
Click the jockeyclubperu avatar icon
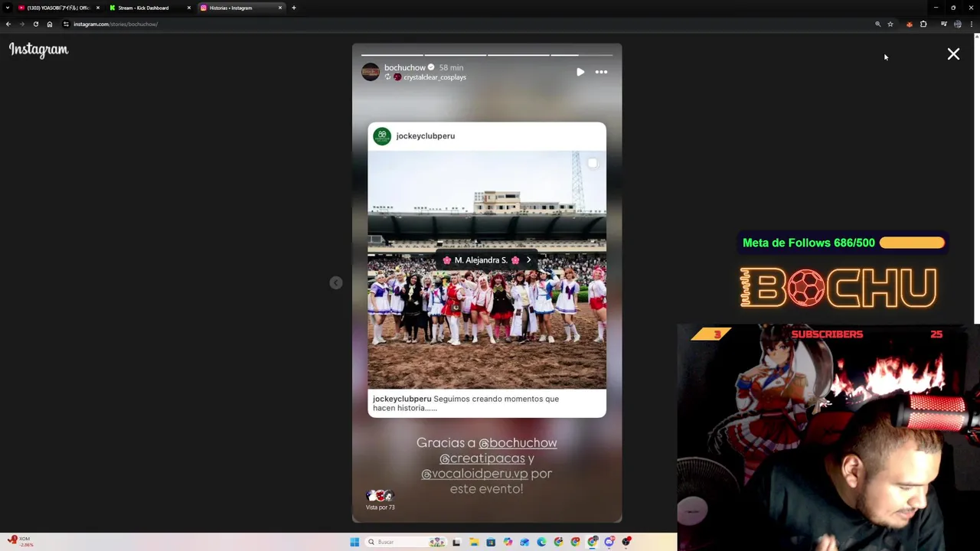point(382,136)
